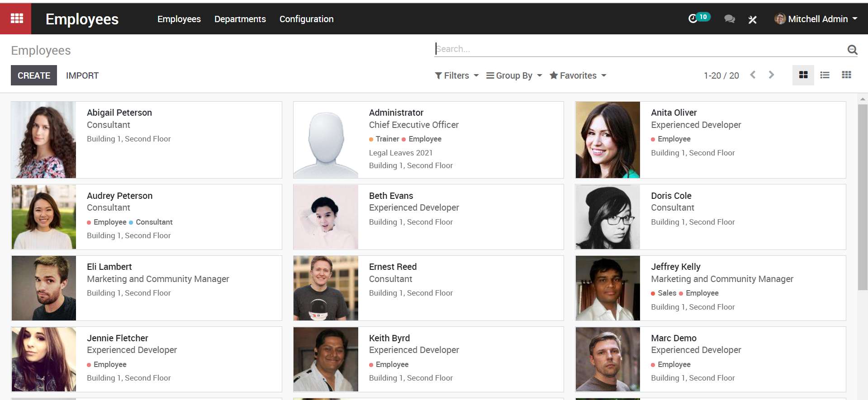Image resolution: width=868 pixels, height=400 pixels.
Task: Click Keith Byrd's Employee tag
Action: [x=389, y=364]
